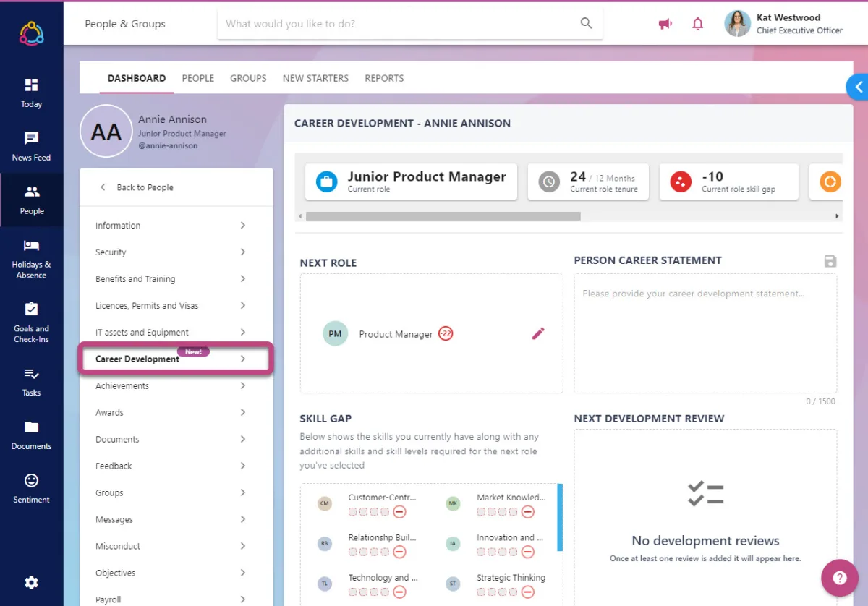
Task: Click the Innovation and ... skill minus icon
Action: (528, 552)
